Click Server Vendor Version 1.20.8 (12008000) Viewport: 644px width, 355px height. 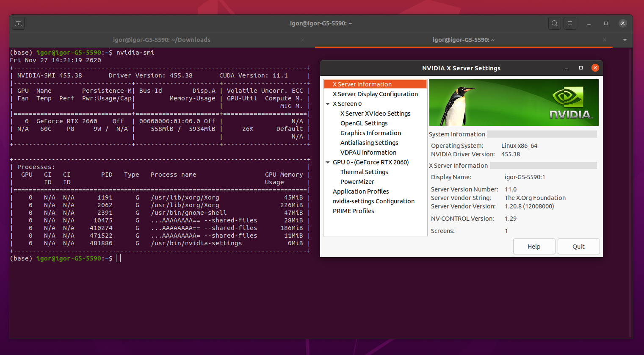click(529, 206)
